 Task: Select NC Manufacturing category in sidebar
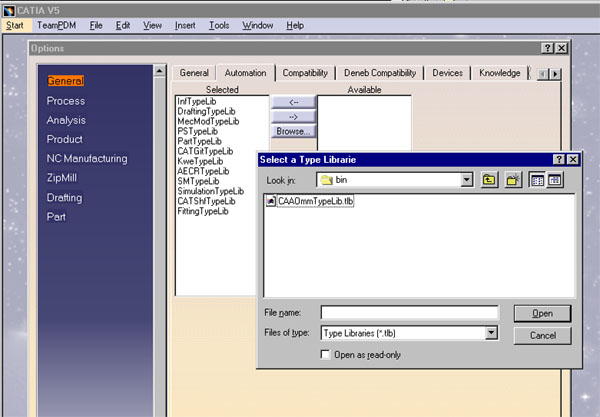click(x=87, y=158)
